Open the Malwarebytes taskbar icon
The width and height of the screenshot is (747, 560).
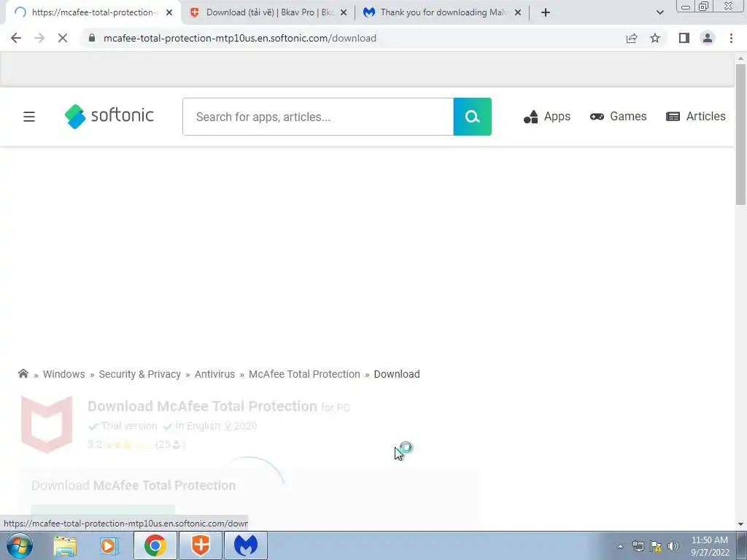pyautogui.click(x=246, y=545)
